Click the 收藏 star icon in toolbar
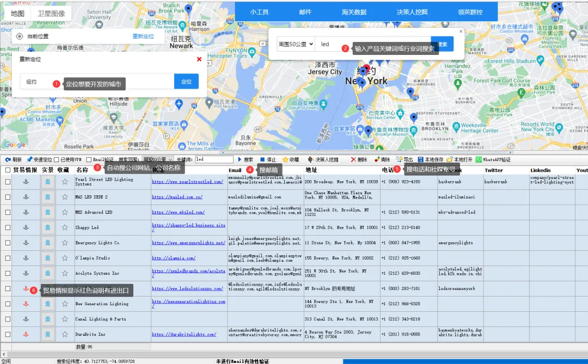Image resolution: width=588 pixels, height=364 pixels. pos(285,160)
